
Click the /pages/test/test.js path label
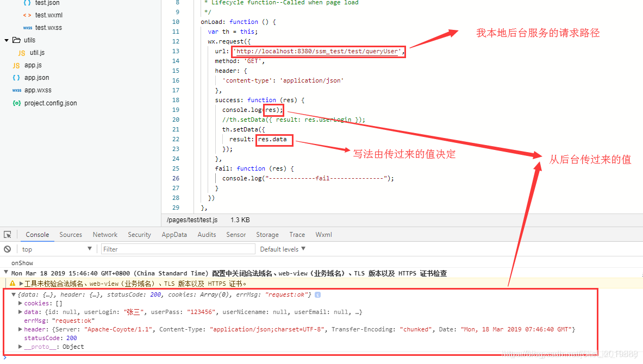tap(192, 219)
